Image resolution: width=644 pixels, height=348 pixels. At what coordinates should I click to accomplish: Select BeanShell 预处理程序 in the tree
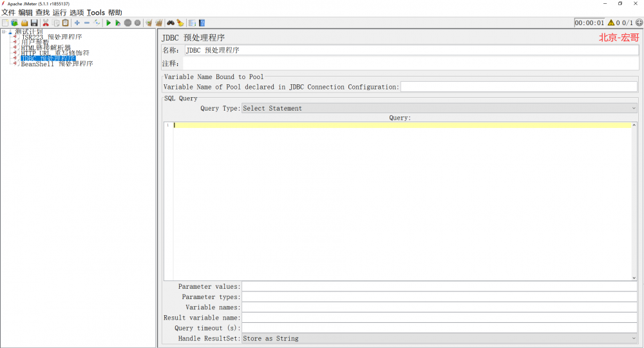[x=57, y=64]
